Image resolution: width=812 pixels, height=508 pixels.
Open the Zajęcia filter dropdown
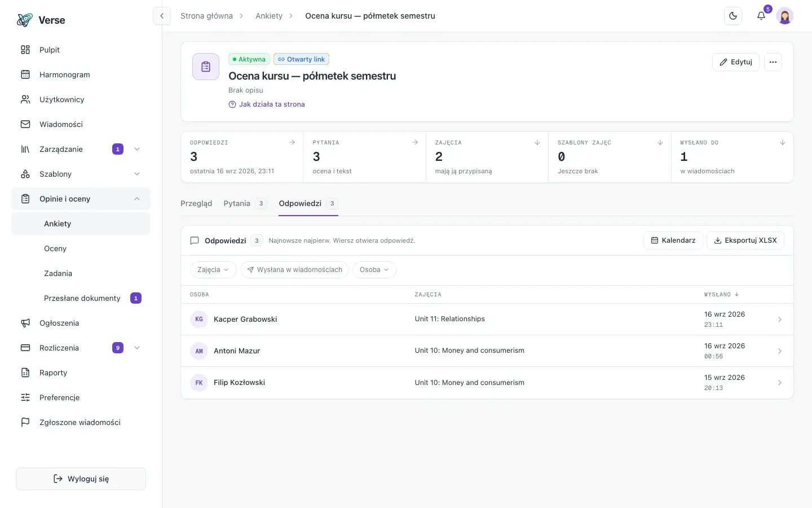[x=213, y=270]
